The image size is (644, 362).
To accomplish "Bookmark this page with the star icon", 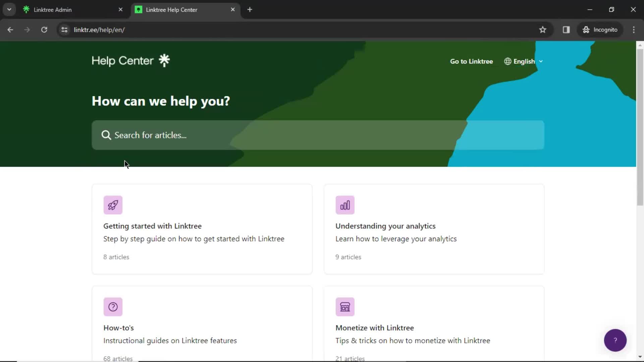I will click(x=543, y=30).
